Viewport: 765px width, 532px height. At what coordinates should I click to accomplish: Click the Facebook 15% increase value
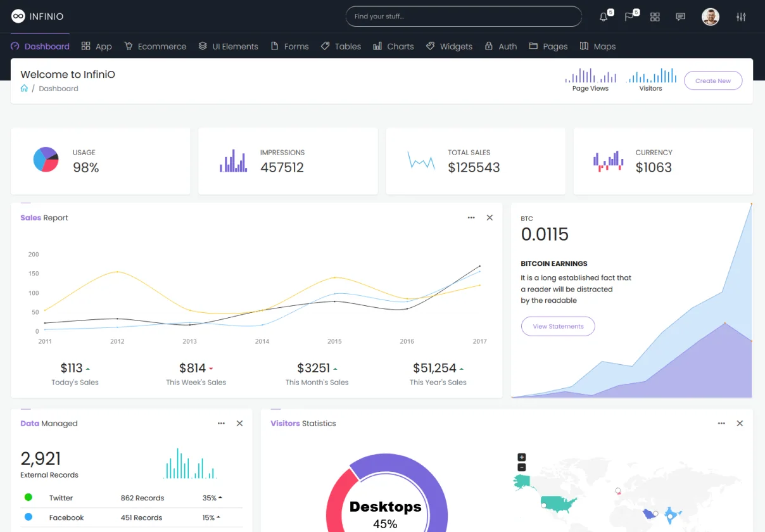point(212,517)
